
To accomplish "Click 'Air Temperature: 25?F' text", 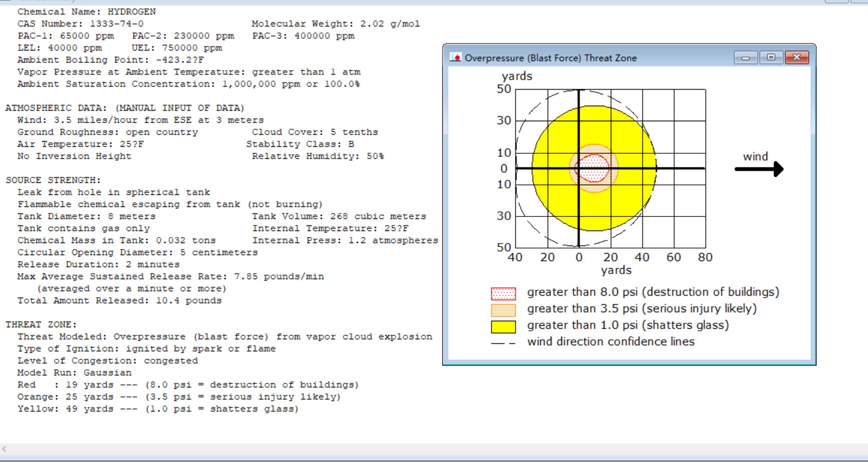I will point(81,144).
